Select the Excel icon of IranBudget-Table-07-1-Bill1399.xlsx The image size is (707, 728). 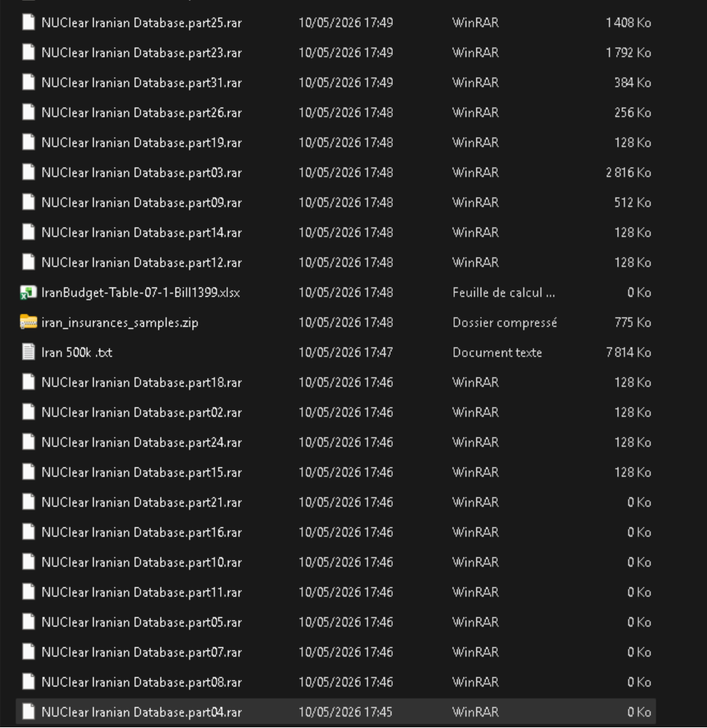coord(29,293)
